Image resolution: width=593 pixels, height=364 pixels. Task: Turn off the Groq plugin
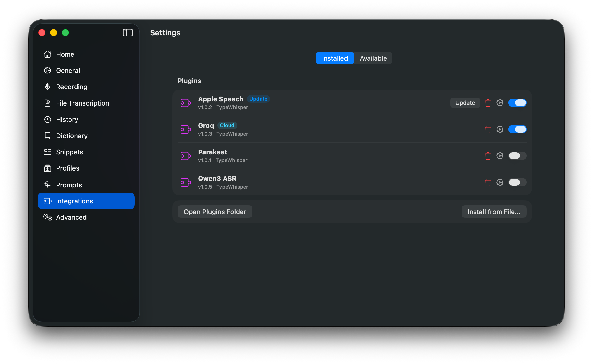[517, 129]
